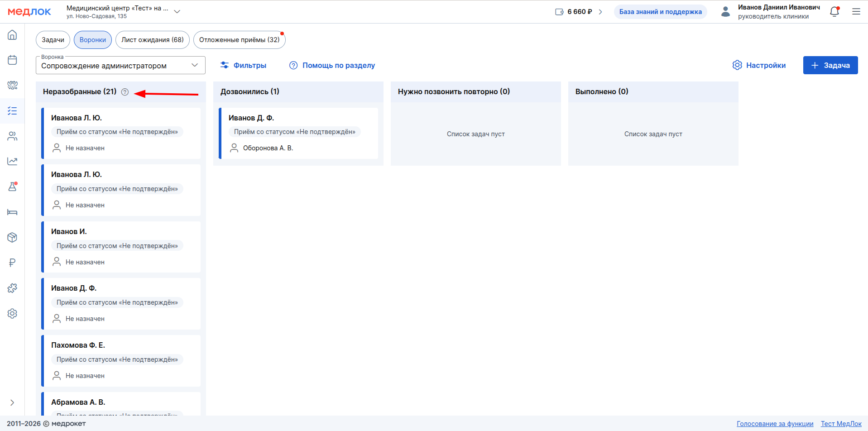Expand the clinic selector chevron in header
The width and height of the screenshot is (868, 431).
point(177,12)
